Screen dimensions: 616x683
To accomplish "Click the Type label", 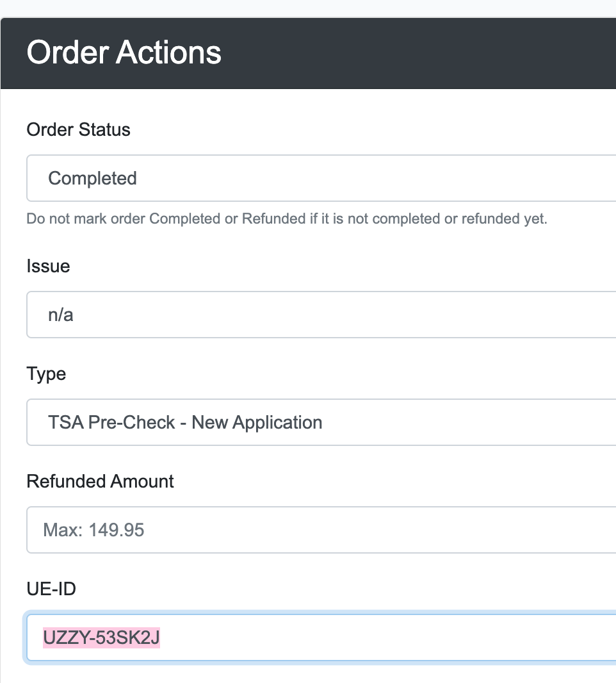I will (x=45, y=374).
